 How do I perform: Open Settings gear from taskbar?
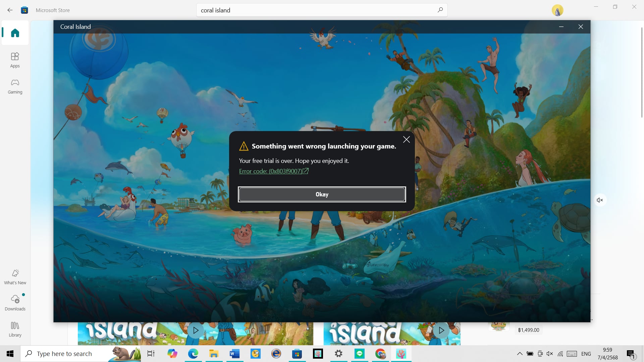339,354
